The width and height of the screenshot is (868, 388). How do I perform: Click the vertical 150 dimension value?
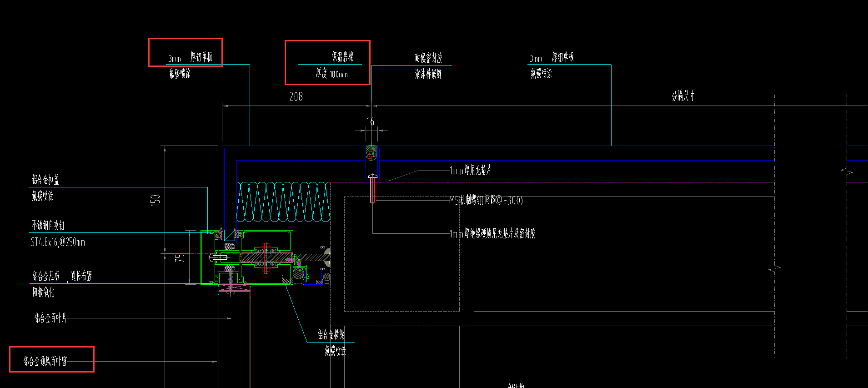(x=156, y=200)
